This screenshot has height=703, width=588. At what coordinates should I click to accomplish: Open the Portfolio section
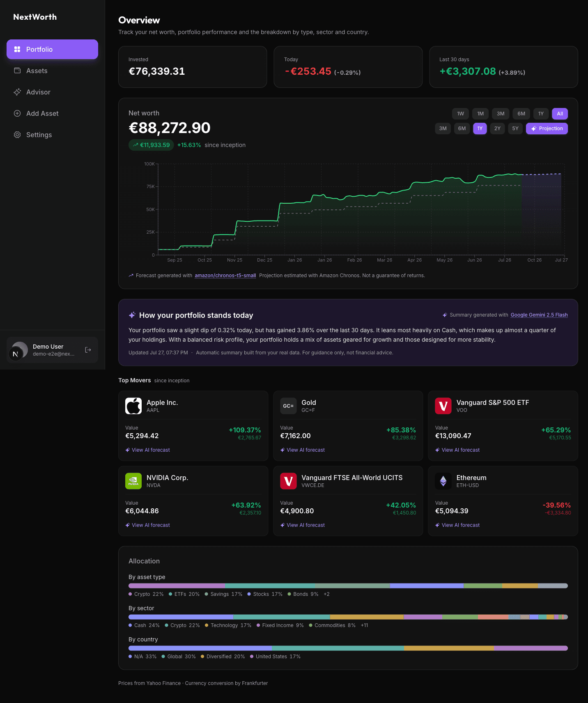(52, 49)
